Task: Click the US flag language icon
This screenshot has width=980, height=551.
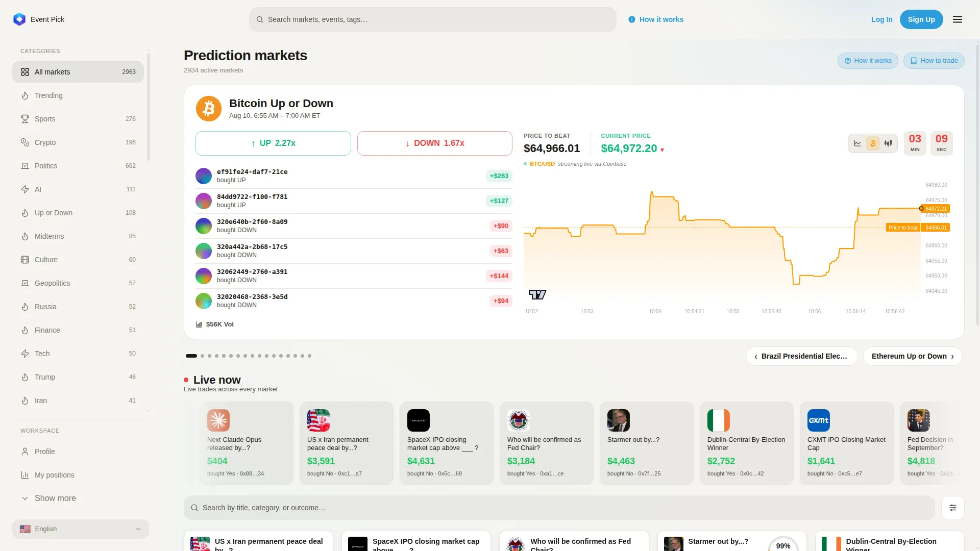Action: tap(25, 529)
